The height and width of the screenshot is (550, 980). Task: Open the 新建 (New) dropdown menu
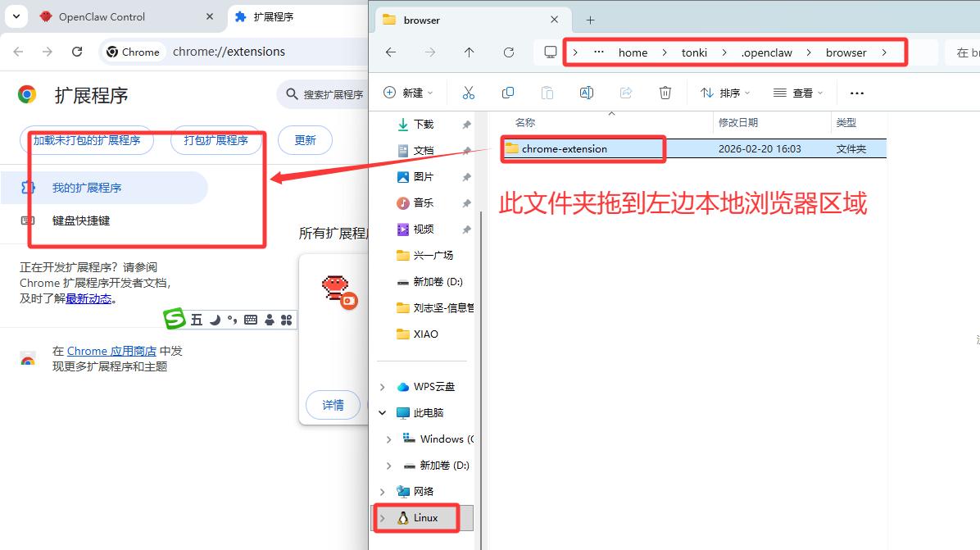click(408, 92)
